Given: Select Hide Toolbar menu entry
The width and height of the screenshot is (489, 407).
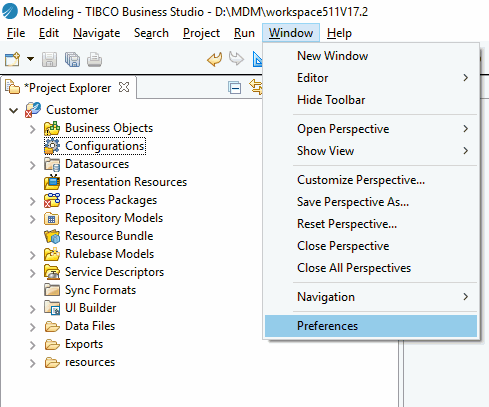Looking at the screenshot, I should coord(371,100).
